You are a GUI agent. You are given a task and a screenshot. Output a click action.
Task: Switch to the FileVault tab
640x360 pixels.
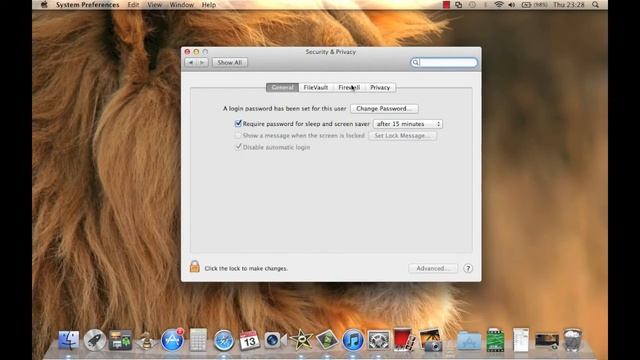[x=316, y=87]
